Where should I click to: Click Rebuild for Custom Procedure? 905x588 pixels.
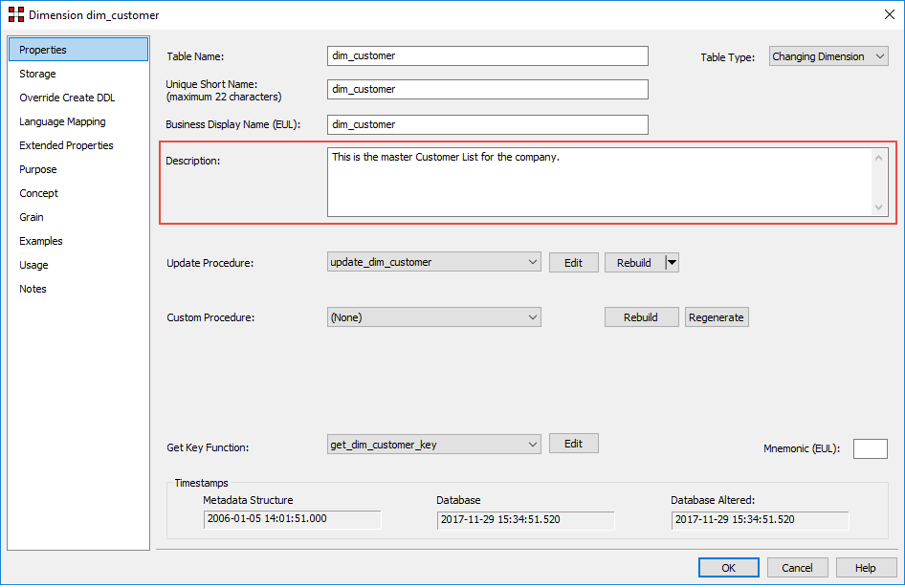click(x=641, y=317)
